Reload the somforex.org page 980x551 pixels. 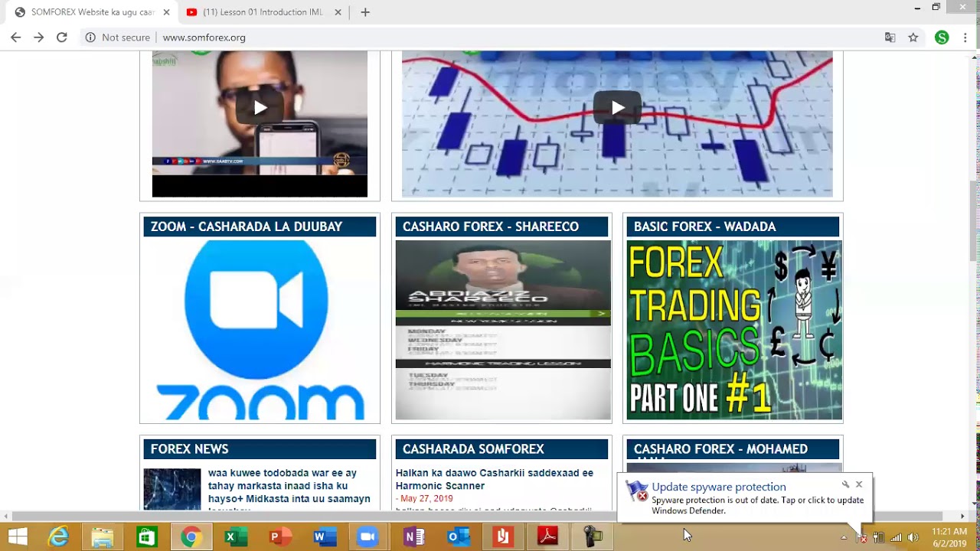pyautogui.click(x=62, y=37)
